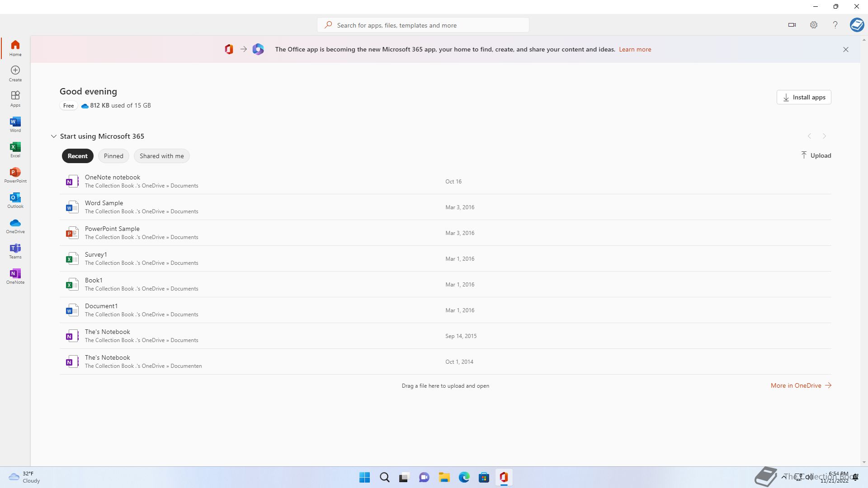Click the PowerPoint Sample file icon
Screen dimensions: 868x488
[72, 233]
